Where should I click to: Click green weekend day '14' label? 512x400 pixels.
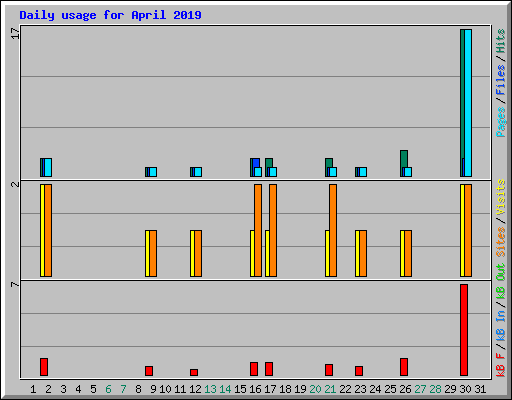pos(225,389)
